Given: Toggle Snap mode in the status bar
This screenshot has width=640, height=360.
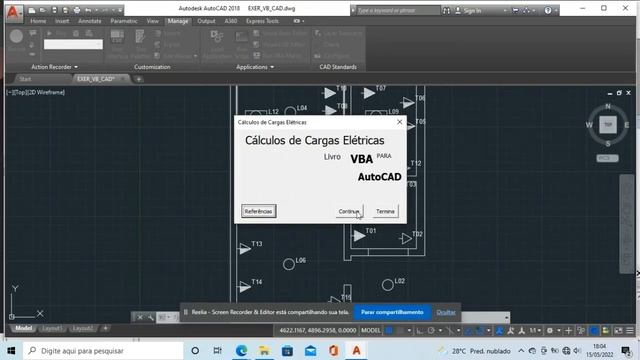Looking at the screenshot, I should [401, 331].
